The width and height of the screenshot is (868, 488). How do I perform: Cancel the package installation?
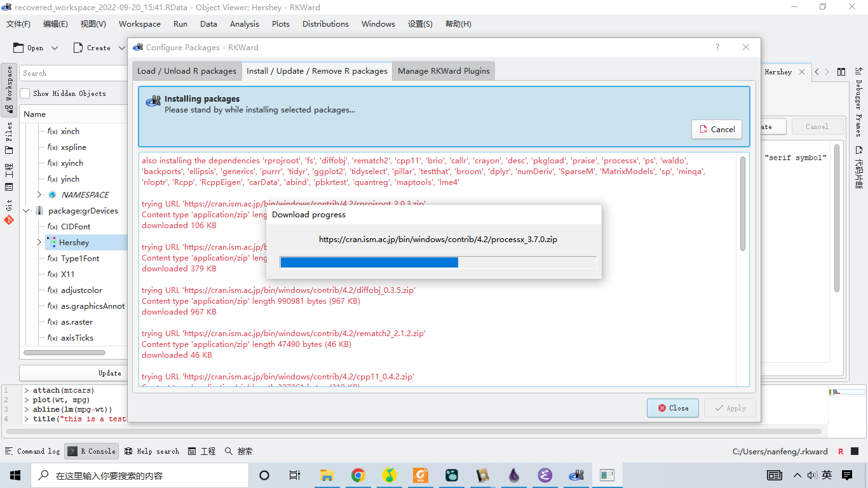click(x=717, y=130)
